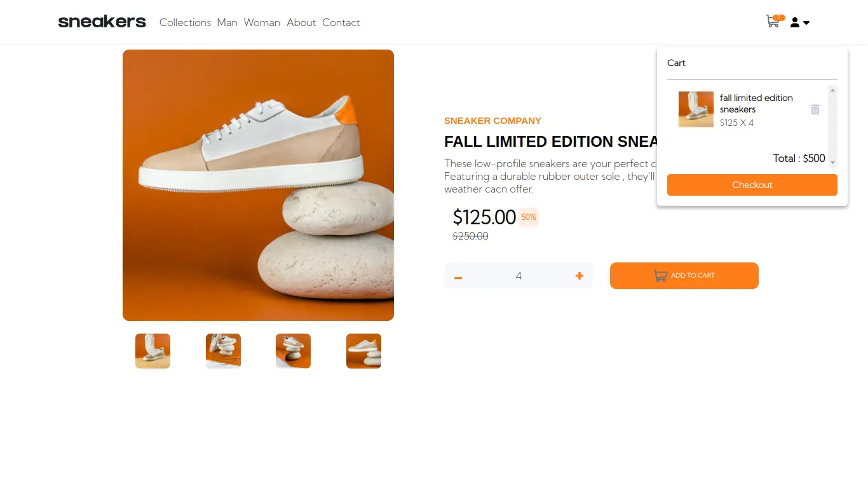Click the Add to Cart button
868x488 pixels.
point(684,276)
